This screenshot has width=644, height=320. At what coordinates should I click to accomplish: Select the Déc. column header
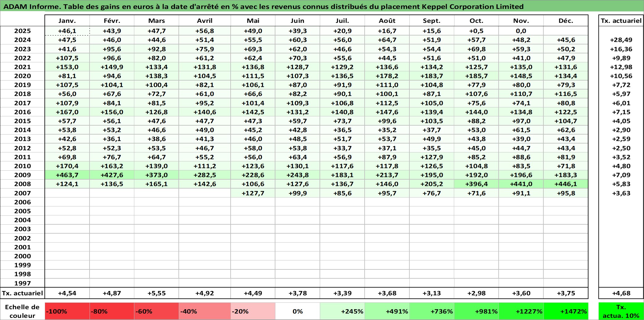(566, 21)
